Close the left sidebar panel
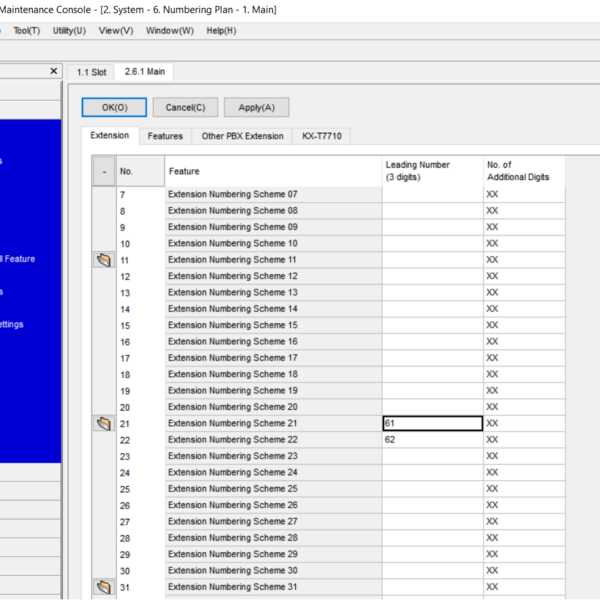The image size is (600, 600). [54, 72]
